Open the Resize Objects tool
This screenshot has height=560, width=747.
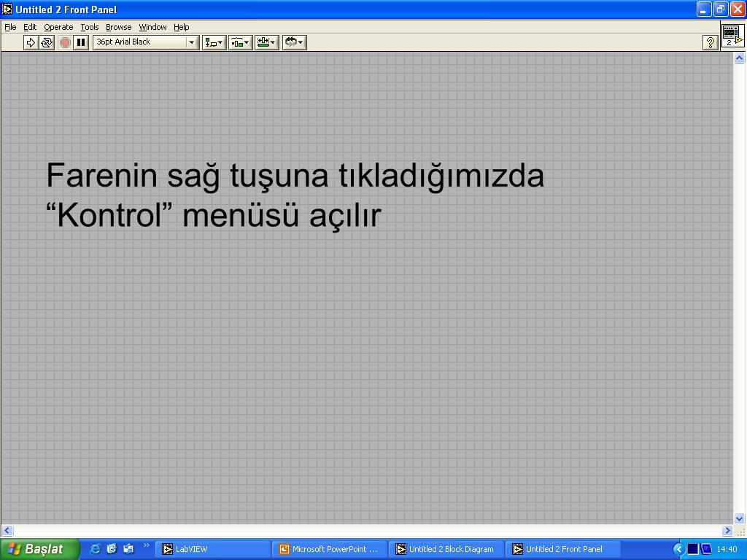pyautogui.click(x=266, y=42)
